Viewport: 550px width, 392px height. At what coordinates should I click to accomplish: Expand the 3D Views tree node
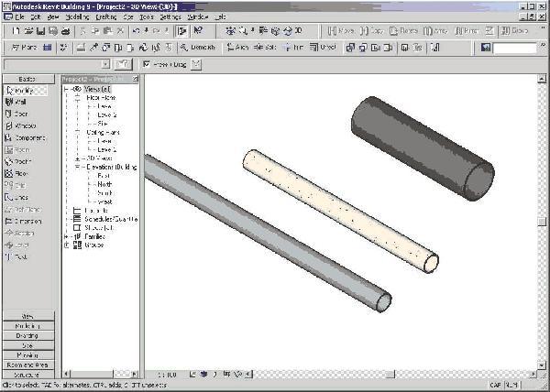click(78, 158)
